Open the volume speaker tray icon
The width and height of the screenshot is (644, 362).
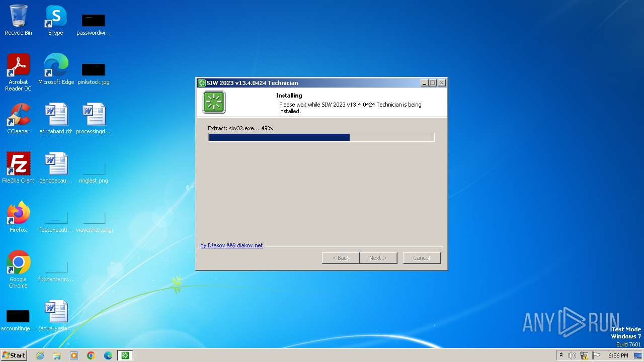coord(572,355)
